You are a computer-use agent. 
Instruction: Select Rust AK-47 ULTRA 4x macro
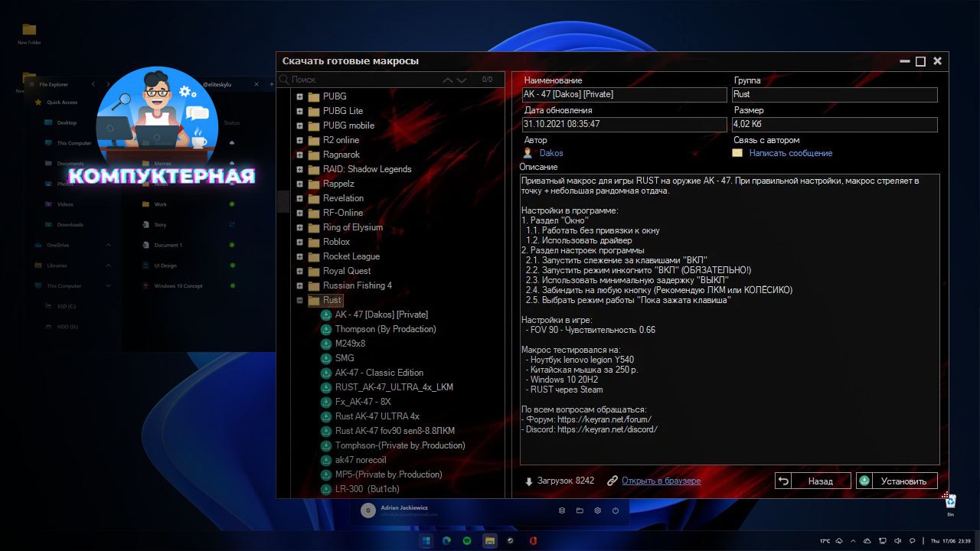click(377, 416)
